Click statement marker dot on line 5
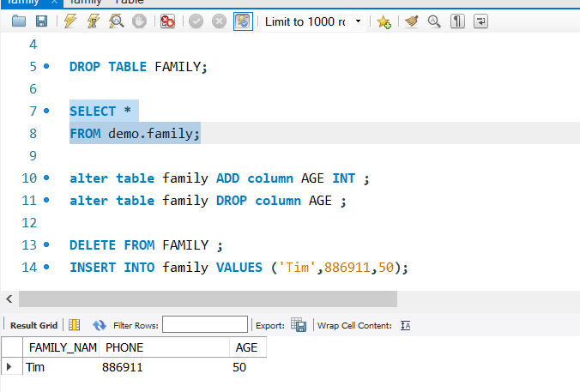 46,66
